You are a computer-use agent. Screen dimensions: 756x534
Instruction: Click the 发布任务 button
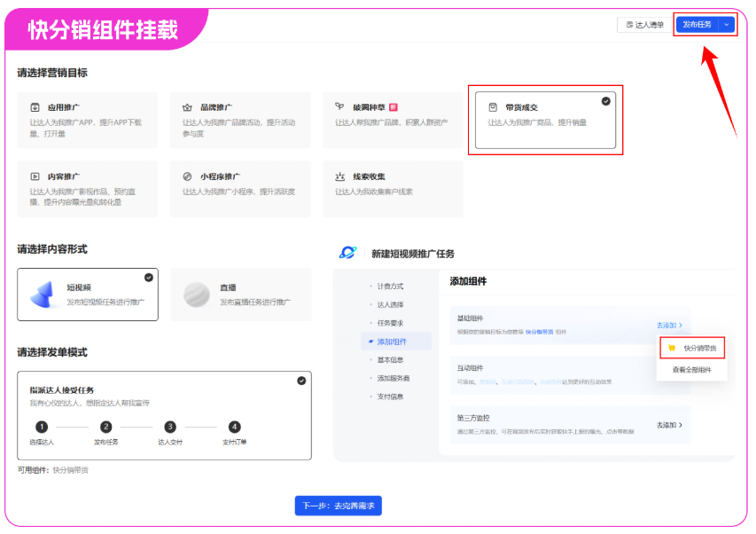pos(698,24)
